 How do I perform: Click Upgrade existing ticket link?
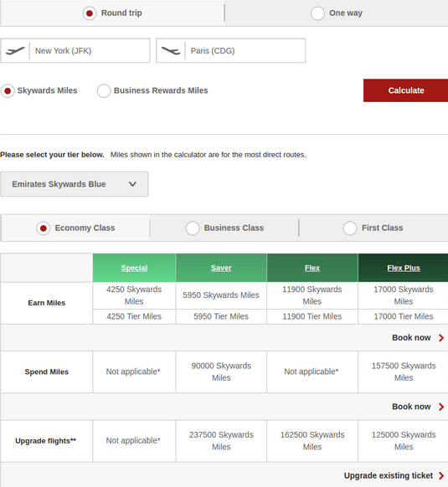coord(389,475)
